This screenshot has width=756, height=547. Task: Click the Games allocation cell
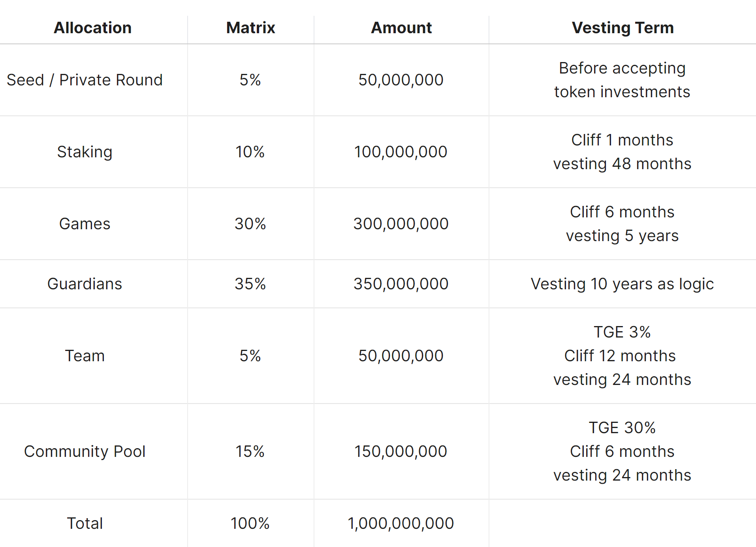85,224
